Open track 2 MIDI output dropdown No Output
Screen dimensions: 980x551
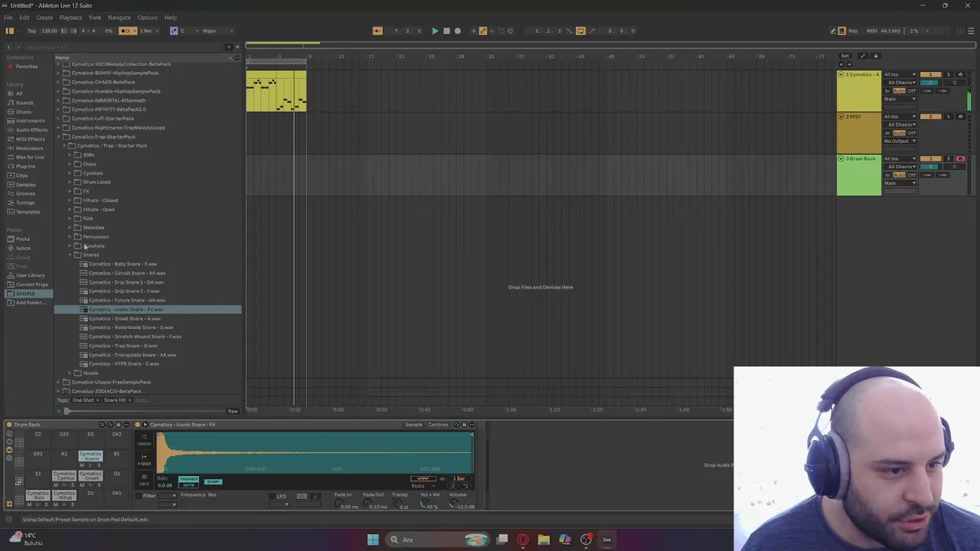900,141
